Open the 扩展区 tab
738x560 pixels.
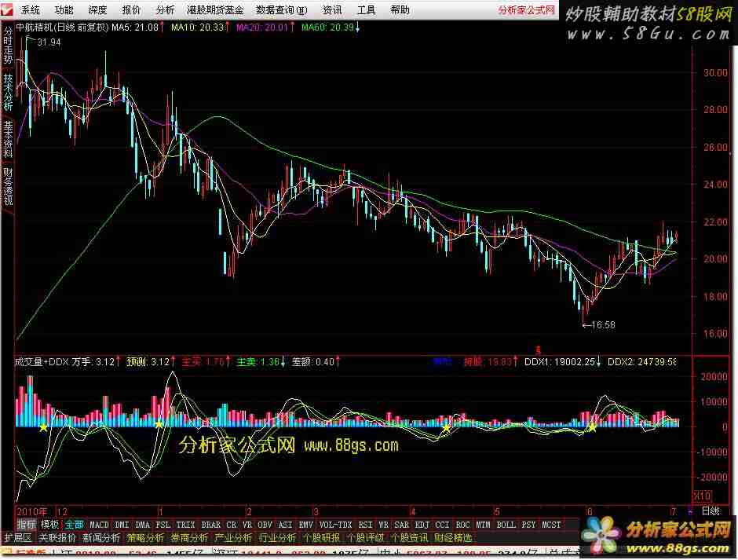click(18, 537)
